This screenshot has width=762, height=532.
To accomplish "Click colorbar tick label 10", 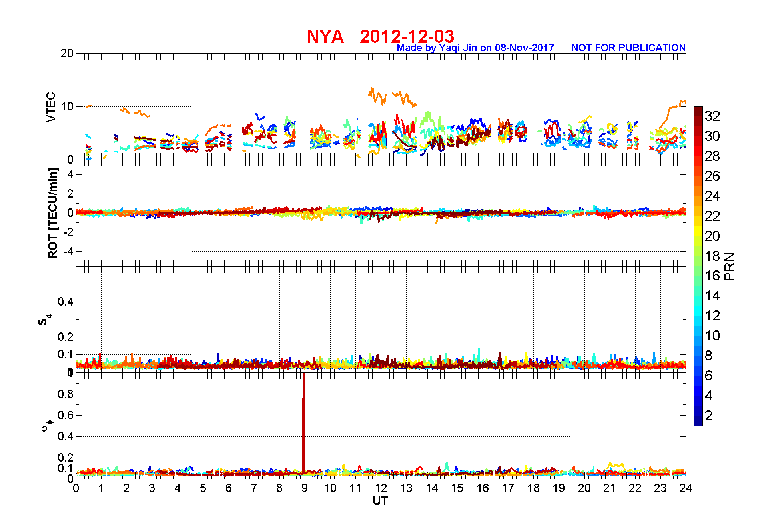I will point(712,336).
